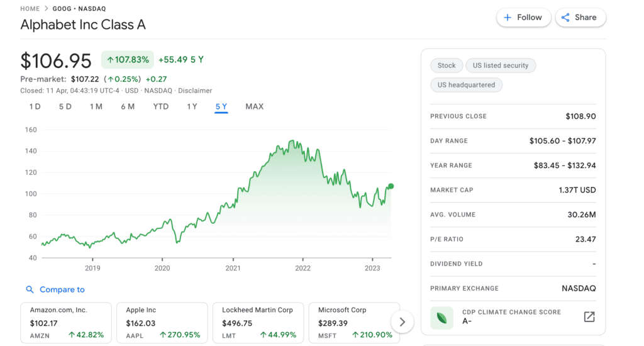
Task: Open Amazon.com, Inc. comparison card
Action: (66, 323)
